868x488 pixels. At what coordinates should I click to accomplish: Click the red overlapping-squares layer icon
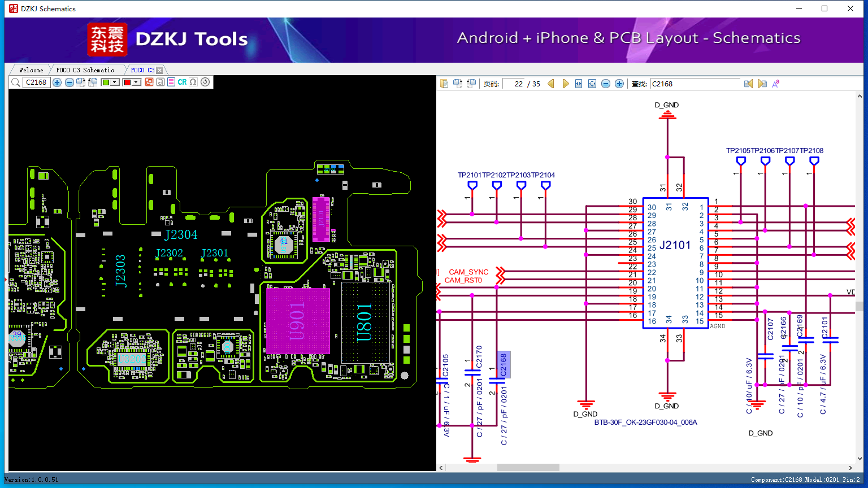click(149, 82)
